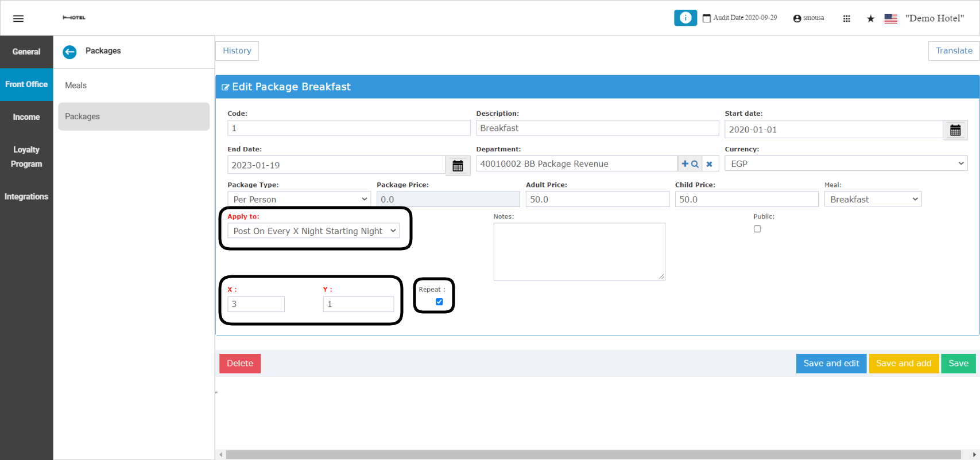Open the Start date calendar picker
Image resolution: width=980 pixels, height=460 pixels.
pos(955,130)
